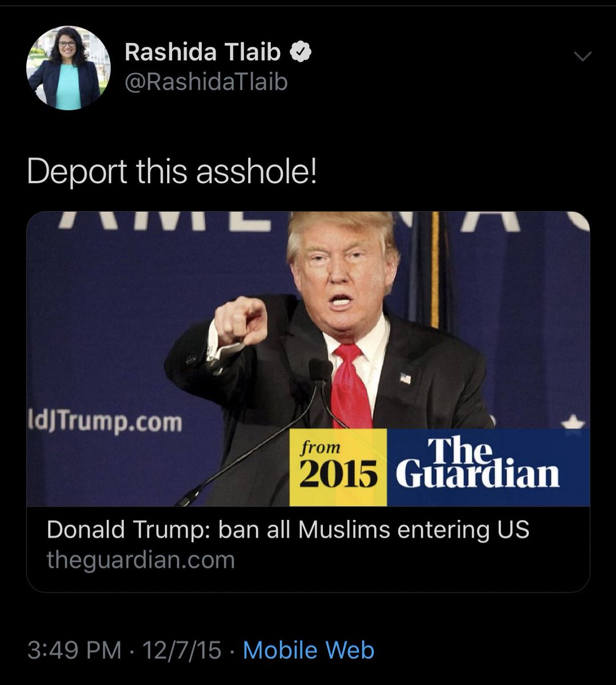This screenshot has height=685, width=616.
Task: Open the Mobile Web source link
Action: (x=309, y=650)
